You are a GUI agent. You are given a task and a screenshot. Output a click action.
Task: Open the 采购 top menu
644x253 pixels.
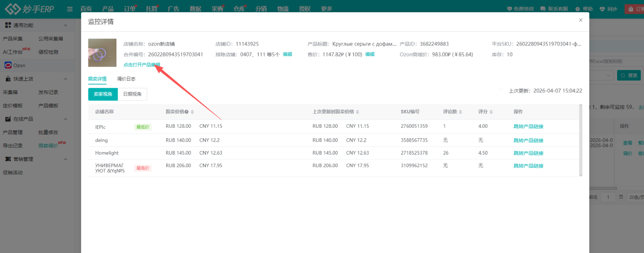point(217,9)
